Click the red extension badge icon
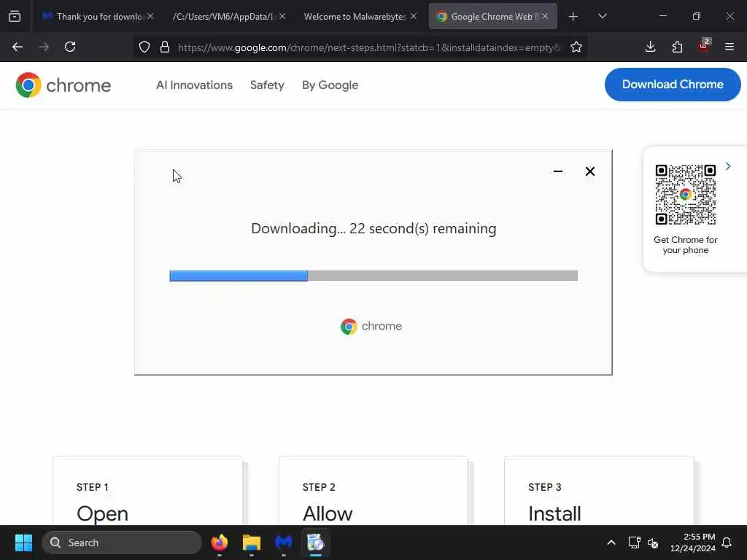 point(704,46)
